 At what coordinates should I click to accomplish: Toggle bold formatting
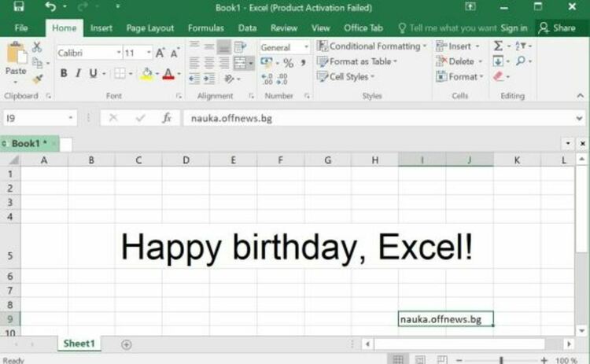(x=64, y=73)
